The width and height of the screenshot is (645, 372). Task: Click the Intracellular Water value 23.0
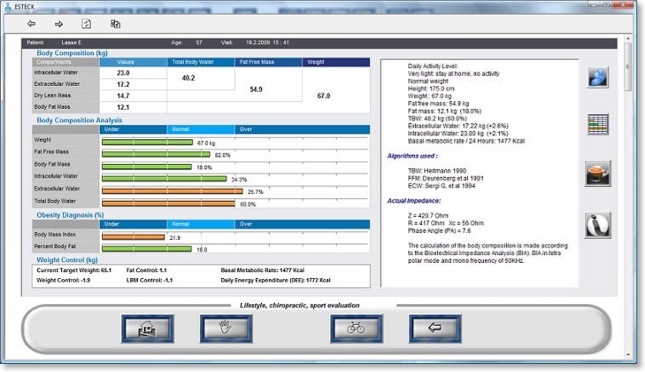[123, 73]
